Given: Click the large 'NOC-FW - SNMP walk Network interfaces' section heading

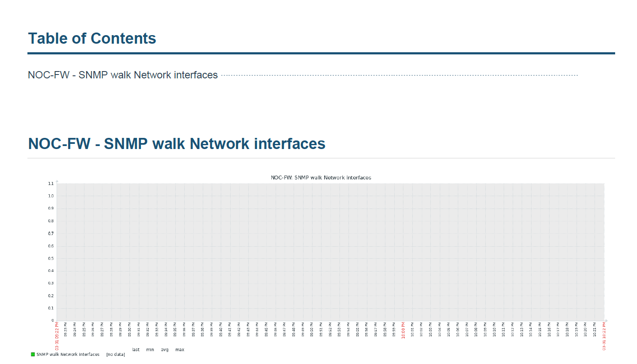Looking at the screenshot, I should point(177,144).
